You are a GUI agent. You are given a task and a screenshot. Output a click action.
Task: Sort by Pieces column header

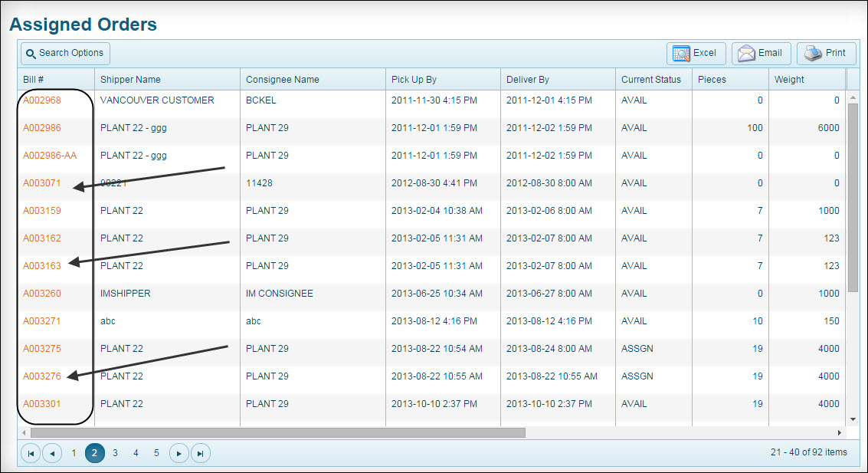tap(730, 79)
